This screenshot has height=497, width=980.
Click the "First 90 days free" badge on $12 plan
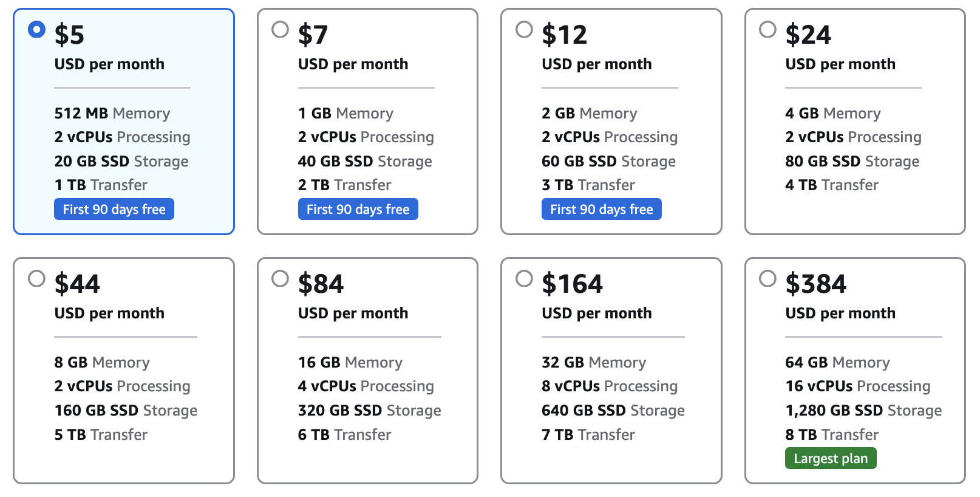point(601,209)
